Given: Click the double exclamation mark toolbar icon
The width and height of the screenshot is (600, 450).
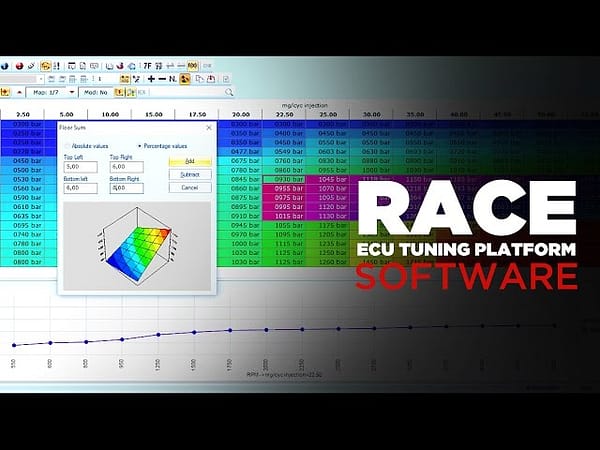Looking at the screenshot, I should (57, 66).
